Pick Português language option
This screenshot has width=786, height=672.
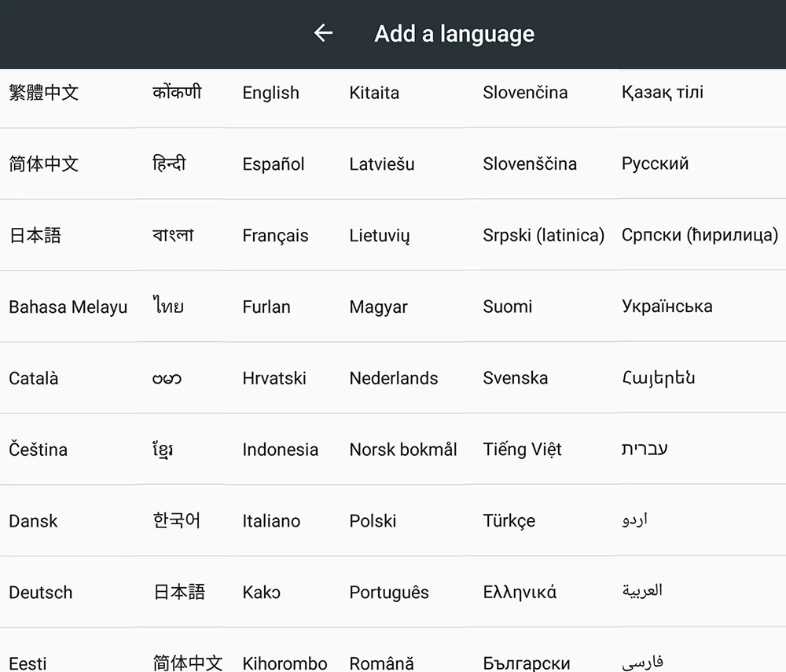(x=389, y=593)
